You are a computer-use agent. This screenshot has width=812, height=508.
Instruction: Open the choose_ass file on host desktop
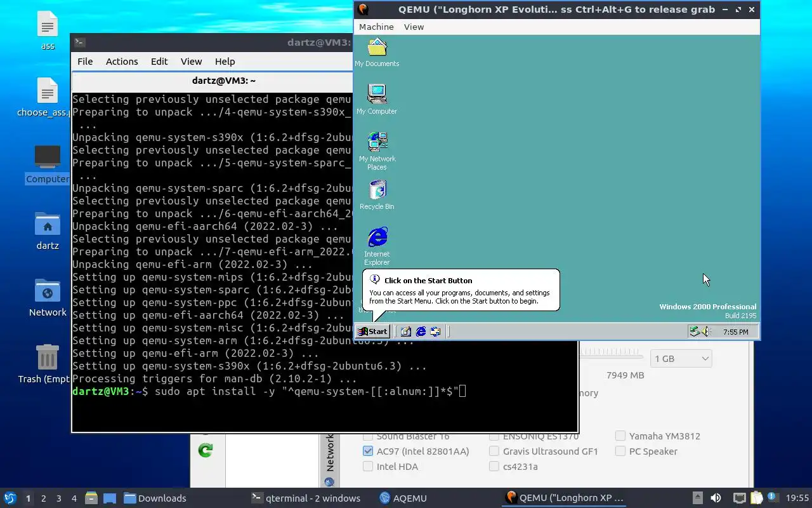tap(44, 97)
